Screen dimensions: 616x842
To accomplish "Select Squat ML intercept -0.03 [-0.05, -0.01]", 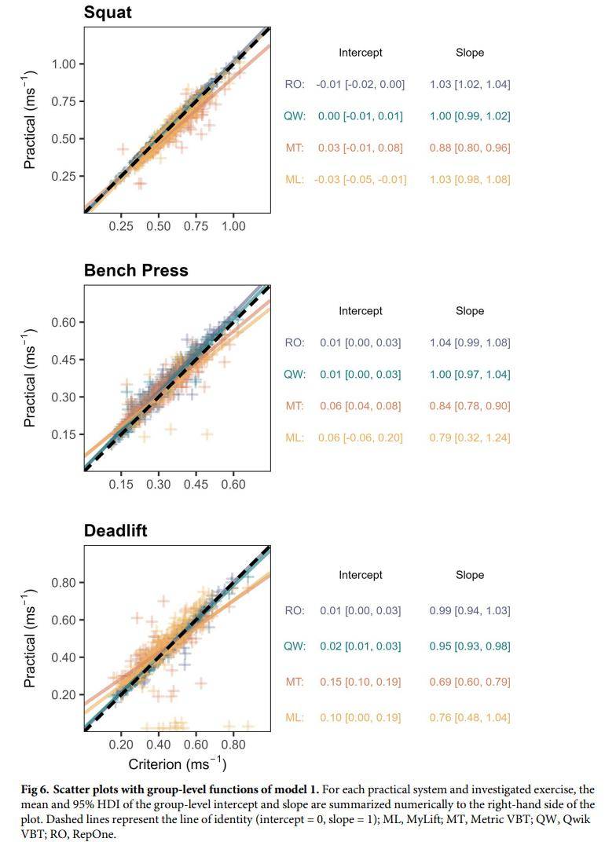I will (361, 179).
